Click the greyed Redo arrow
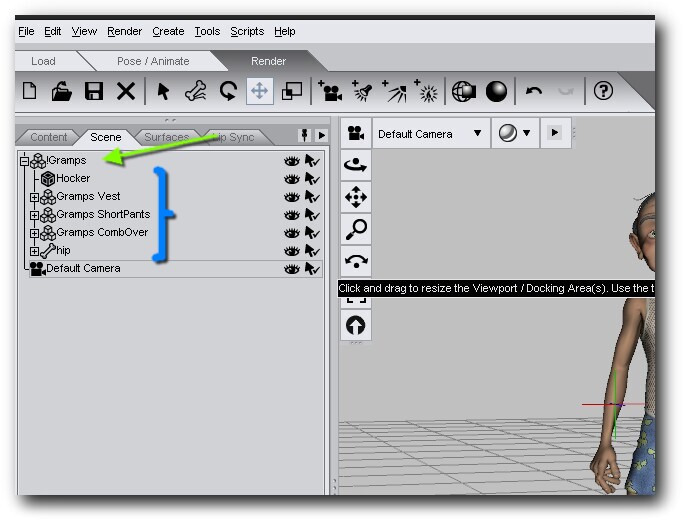The width and height of the screenshot is (684, 524). pyautogui.click(x=566, y=91)
